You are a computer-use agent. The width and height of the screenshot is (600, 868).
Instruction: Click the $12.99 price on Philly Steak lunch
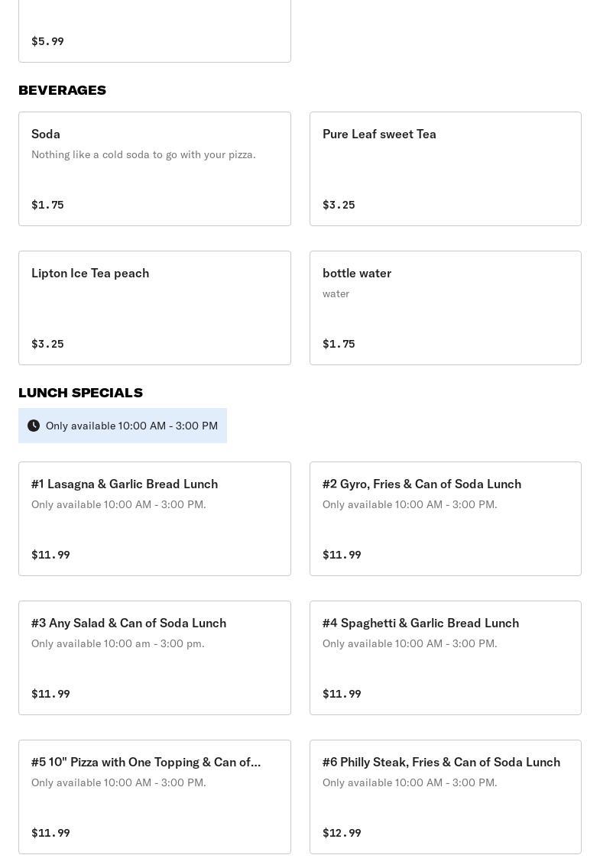(342, 833)
